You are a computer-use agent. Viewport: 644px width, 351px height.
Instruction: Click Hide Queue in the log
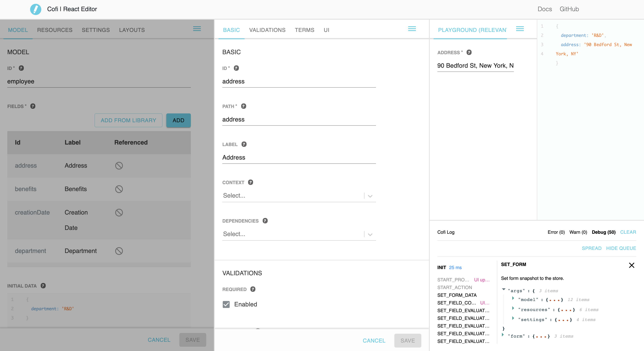[621, 248]
